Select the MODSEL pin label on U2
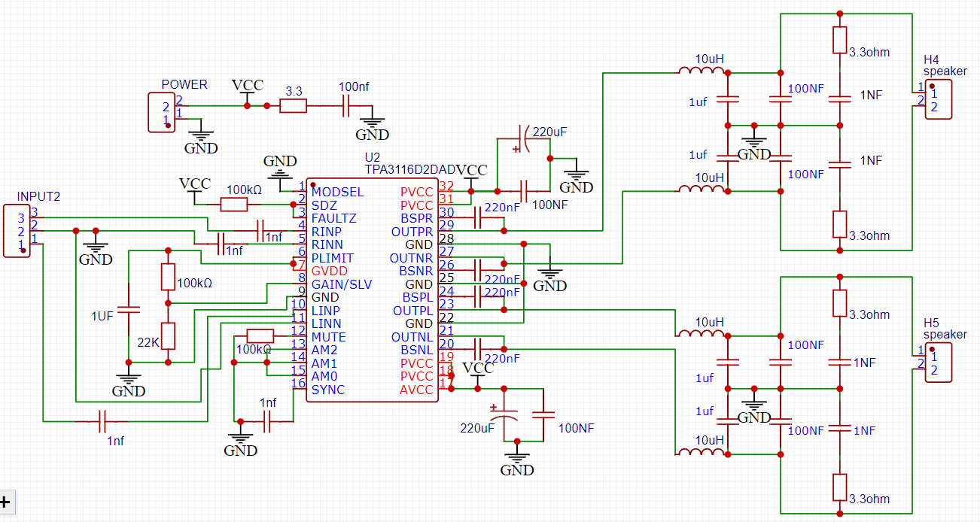980x522 pixels. [x=337, y=192]
